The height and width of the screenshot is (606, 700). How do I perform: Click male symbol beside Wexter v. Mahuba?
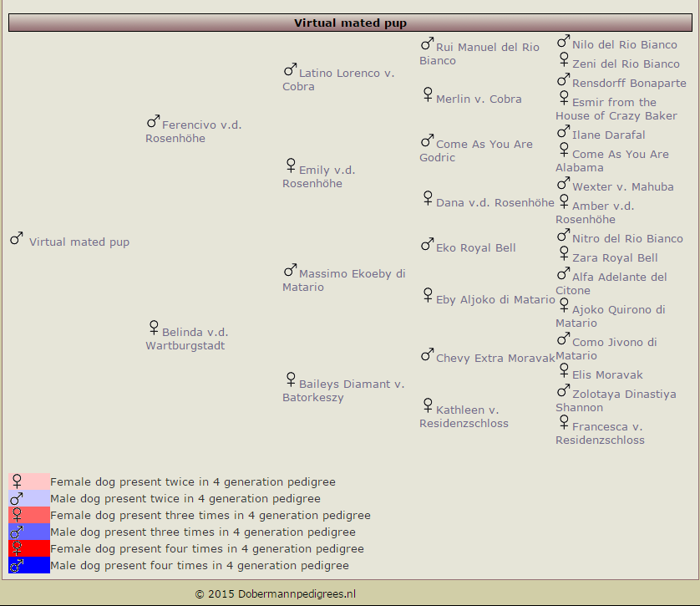click(563, 184)
